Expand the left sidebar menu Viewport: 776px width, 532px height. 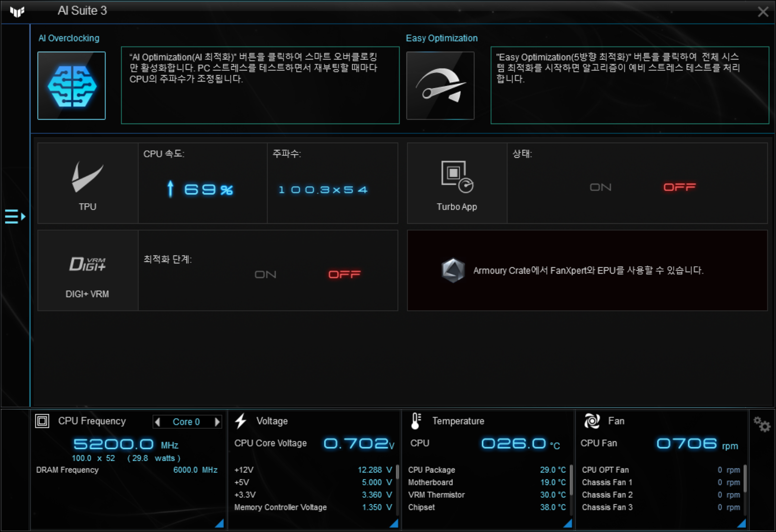[15, 216]
